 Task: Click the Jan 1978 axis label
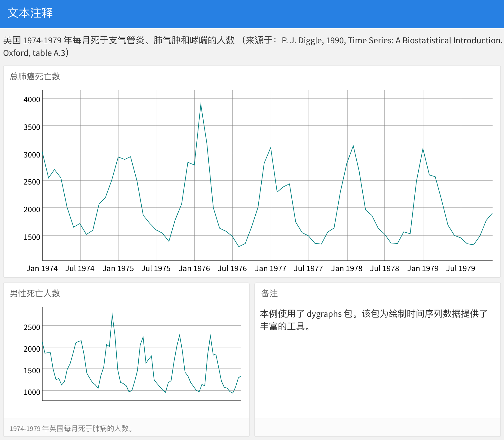pyautogui.click(x=347, y=268)
